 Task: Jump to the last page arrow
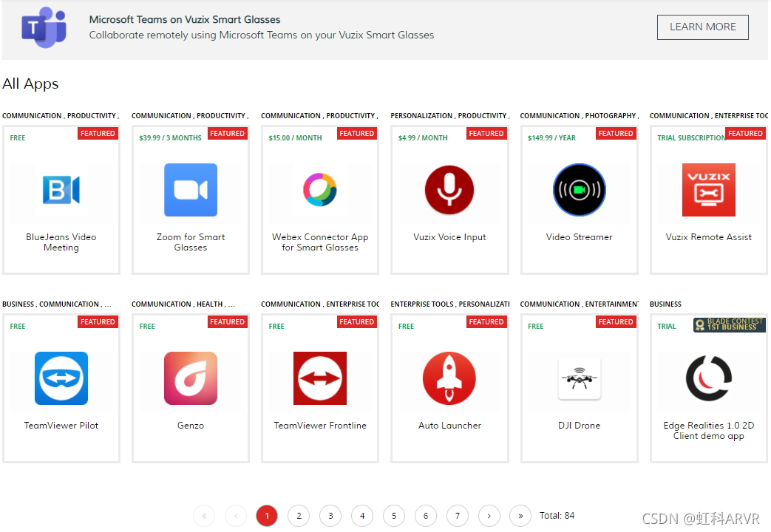tap(520, 516)
